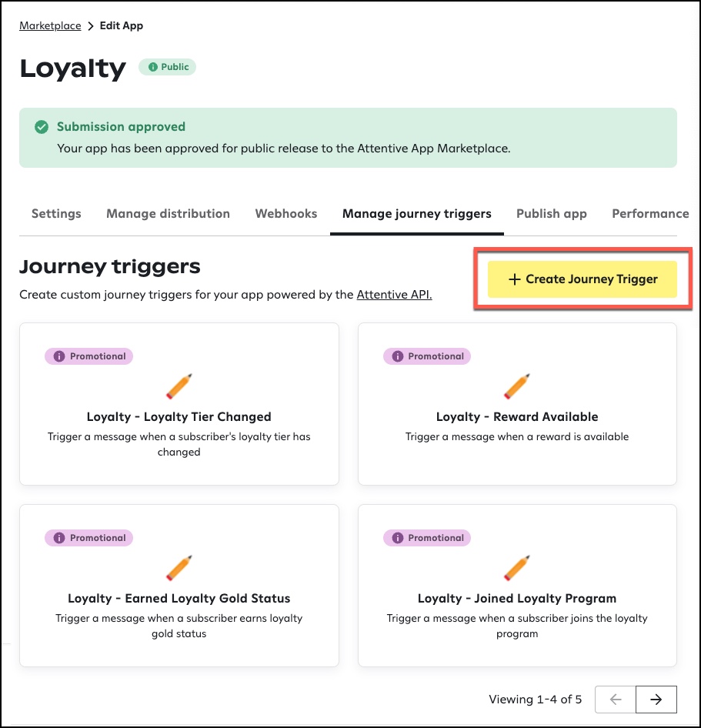Open the Publish app tab
This screenshot has width=701, height=728.
pyautogui.click(x=551, y=214)
